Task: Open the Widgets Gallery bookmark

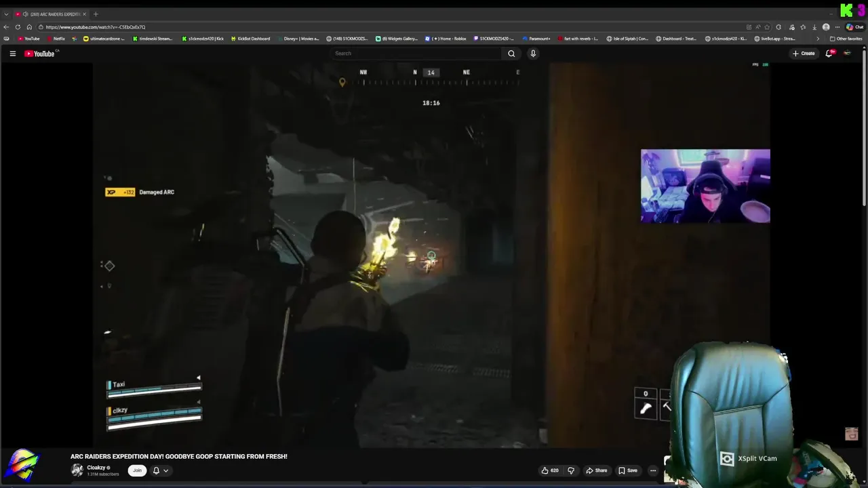Action: coord(397,39)
